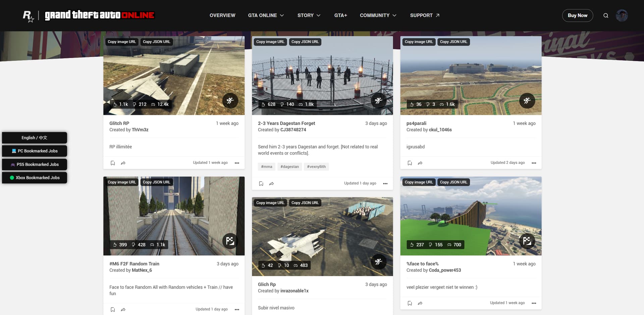This screenshot has width=644, height=315.
Task: Open creator ThVm3z's profile
Action: [x=140, y=130]
